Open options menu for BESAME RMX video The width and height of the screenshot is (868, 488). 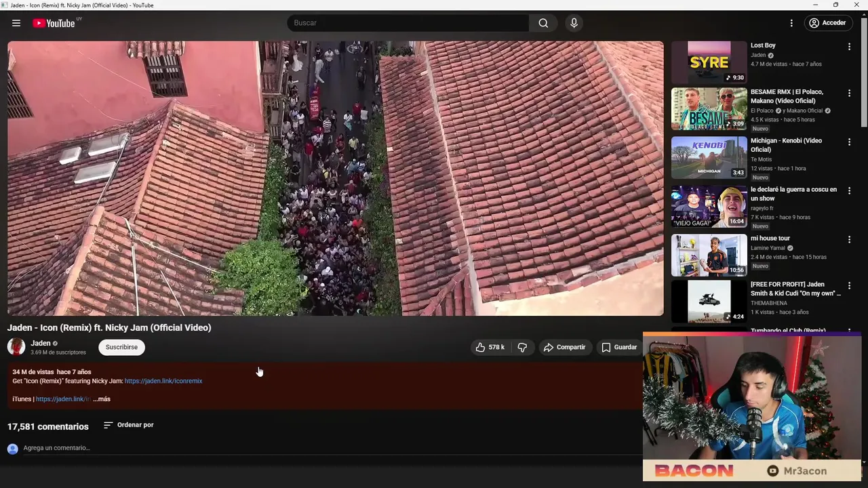click(x=849, y=93)
